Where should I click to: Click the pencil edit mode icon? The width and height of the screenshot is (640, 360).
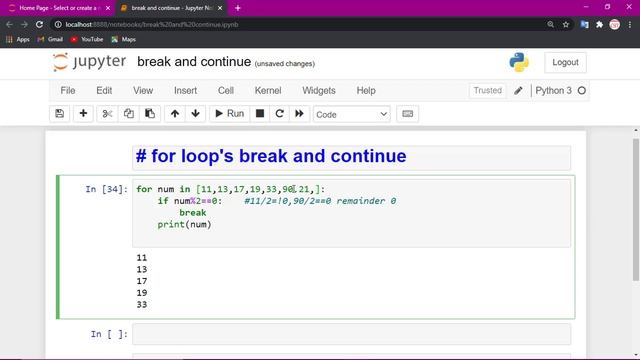(x=518, y=91)
